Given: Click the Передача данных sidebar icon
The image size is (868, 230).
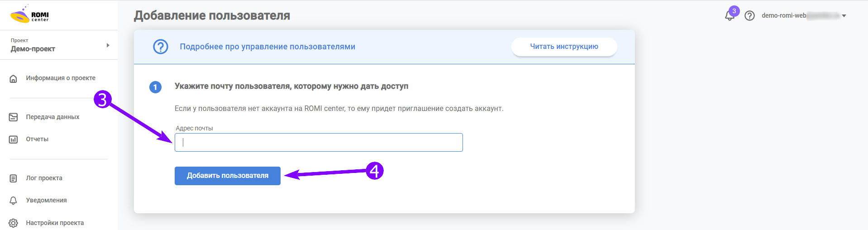Looking at the screenshot, I should pos(14,117).
